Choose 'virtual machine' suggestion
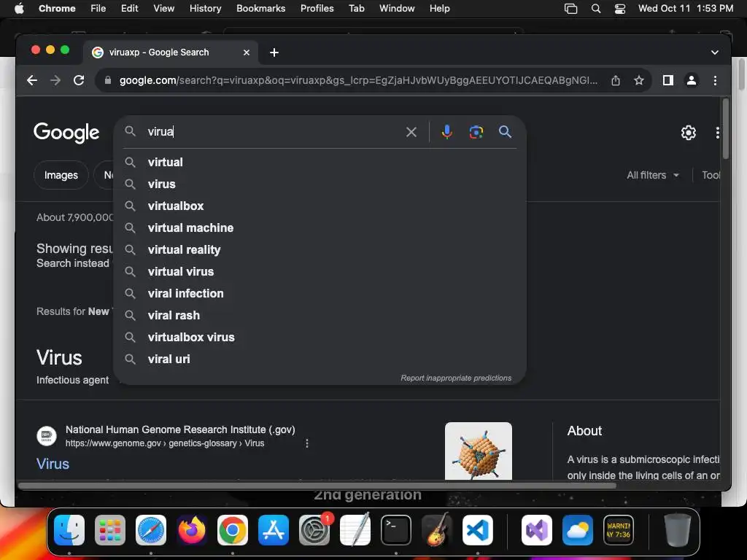The image size is (747, 560). click(x=320, y=228)
